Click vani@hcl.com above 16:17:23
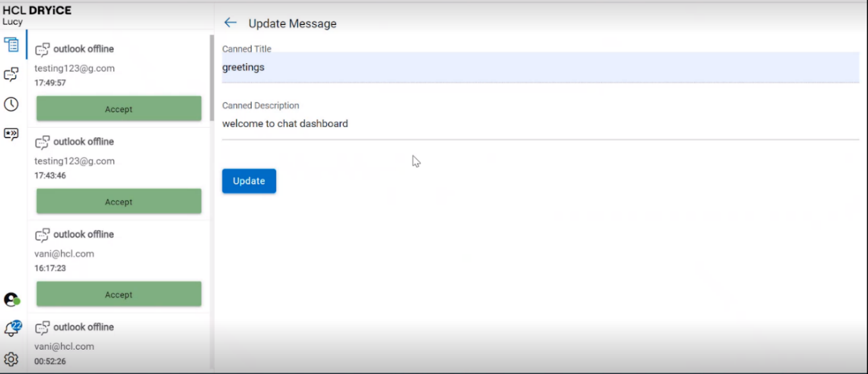 64,254
